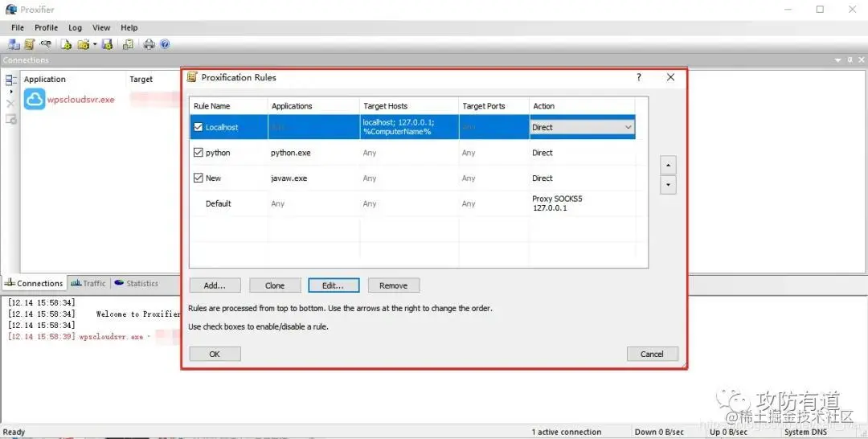868x439 pixels.
Task: Select the javaw.exe applications cell
Action: [x=289, y=178]
